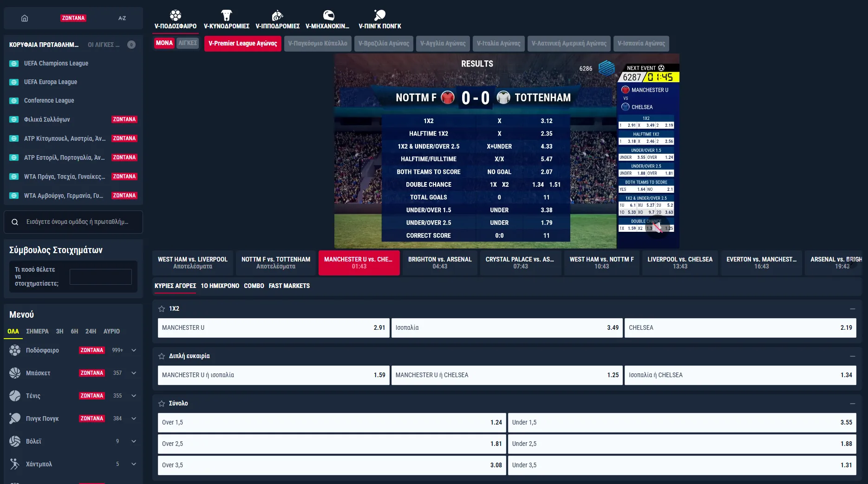Bet Under 3,5 at 1.31
This screenshot has height=484, width=868.
(682, 465)
